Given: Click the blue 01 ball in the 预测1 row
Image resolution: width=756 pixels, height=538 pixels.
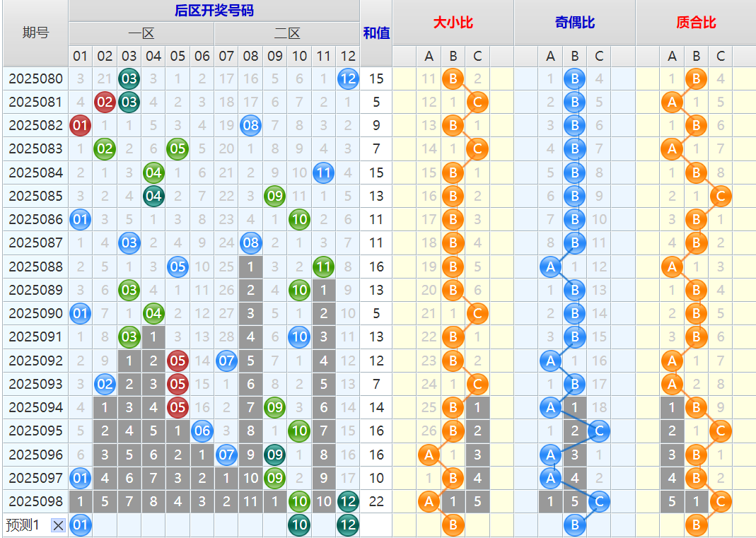Looking at the screenshot, I should (81, 525).
